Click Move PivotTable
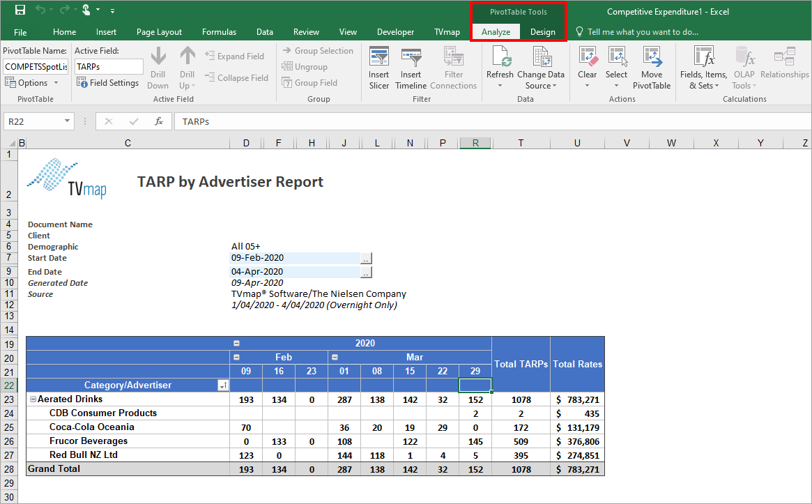 coord(652,68)
